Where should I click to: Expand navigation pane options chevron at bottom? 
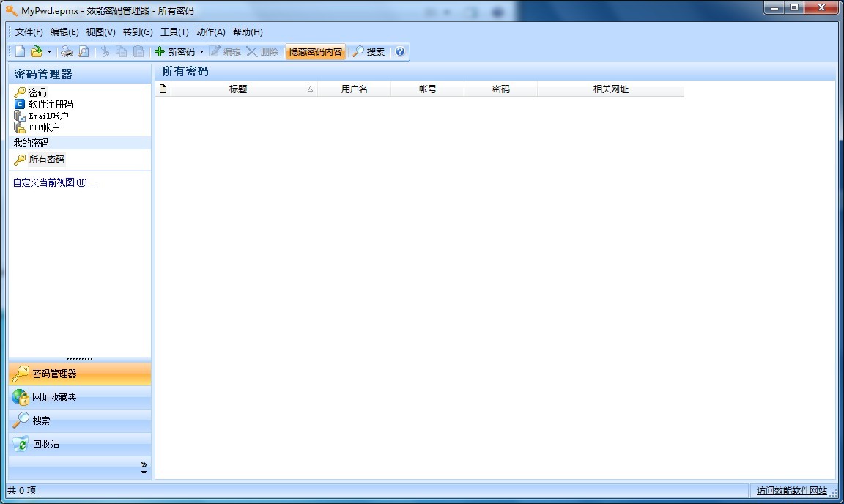[x=144, y=467]
